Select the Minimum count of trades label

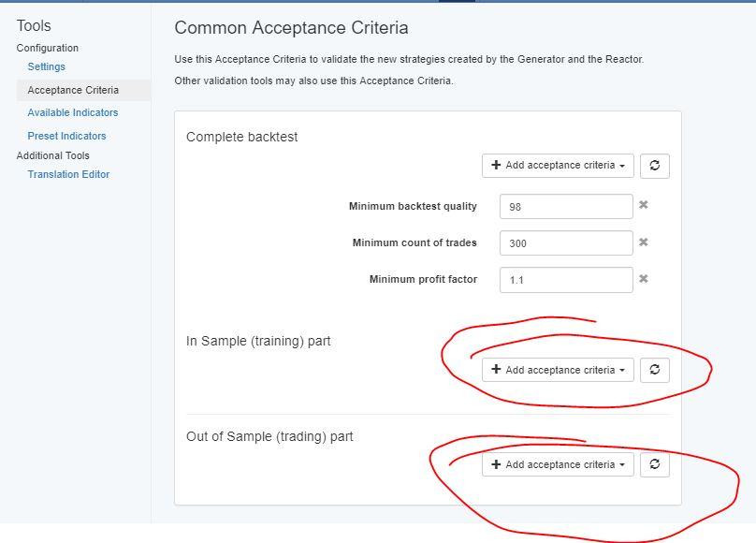(414, 242)
